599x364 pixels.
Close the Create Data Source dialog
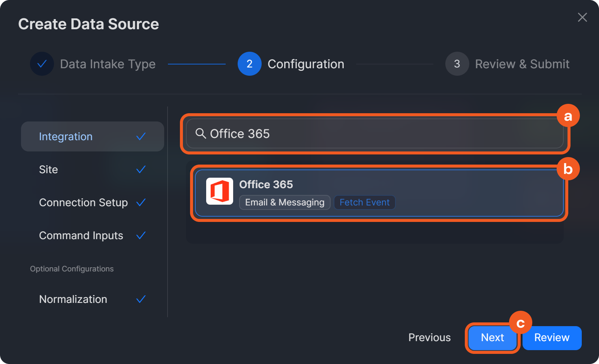(582, 17)
